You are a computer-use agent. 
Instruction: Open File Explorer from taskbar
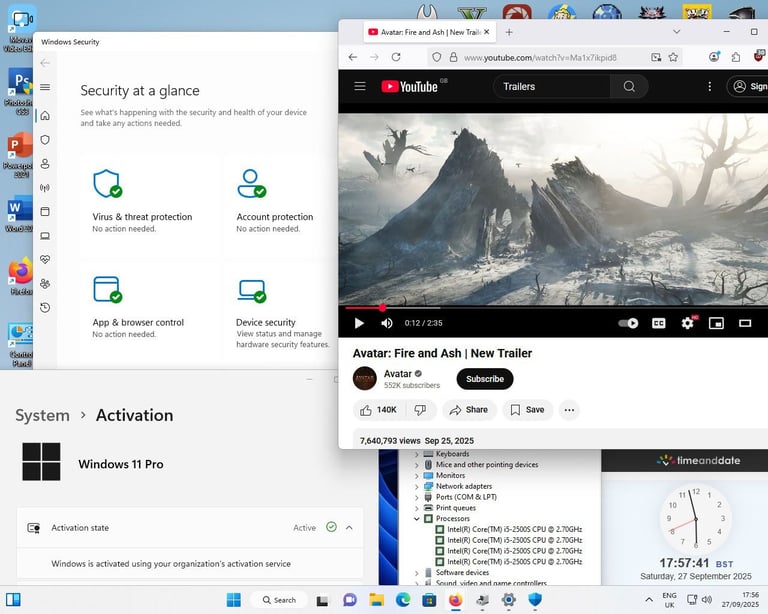point(376,600)
